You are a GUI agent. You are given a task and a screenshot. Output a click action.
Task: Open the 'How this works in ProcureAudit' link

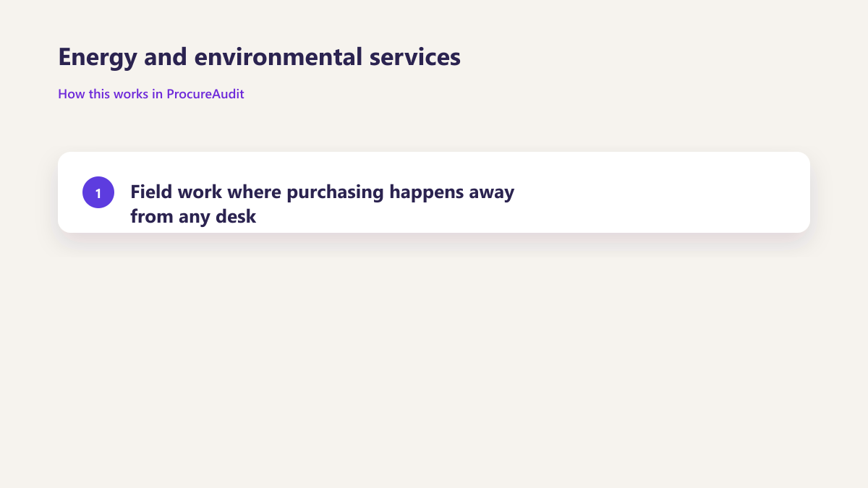click(151, 94)
